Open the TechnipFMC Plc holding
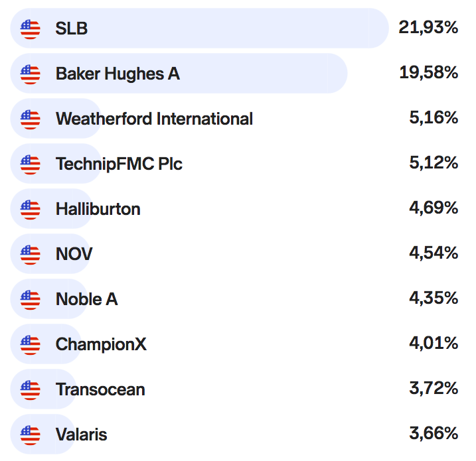Screen dimensions: 476x461 pyautogui.click(x=119, y=164)
